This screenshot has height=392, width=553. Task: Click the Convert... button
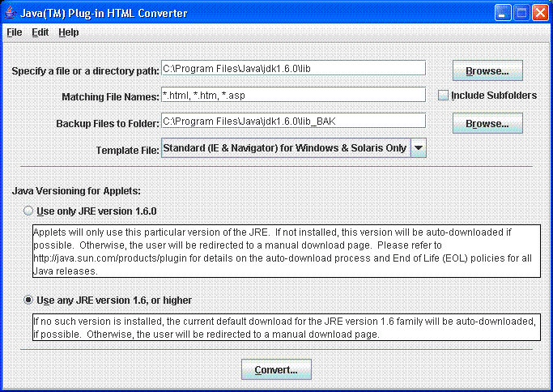click(276, 369)
